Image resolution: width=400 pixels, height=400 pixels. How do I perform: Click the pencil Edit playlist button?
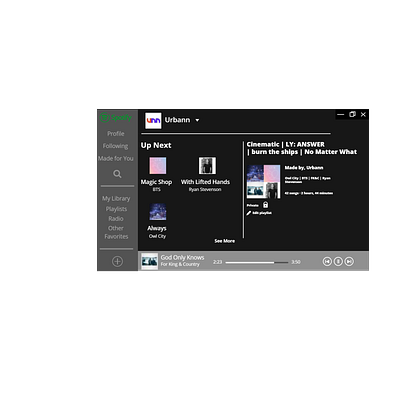click(x=259, y=213)
